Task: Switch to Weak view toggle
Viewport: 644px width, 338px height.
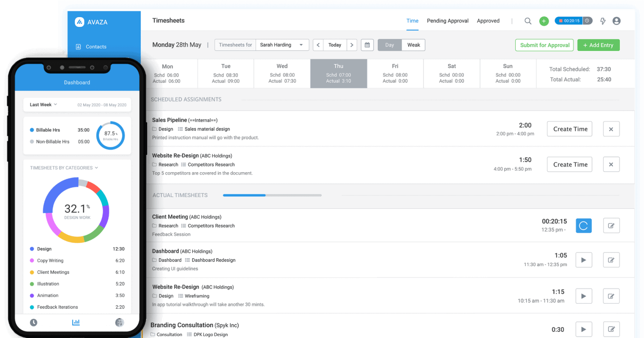Action: coord(413,45)
